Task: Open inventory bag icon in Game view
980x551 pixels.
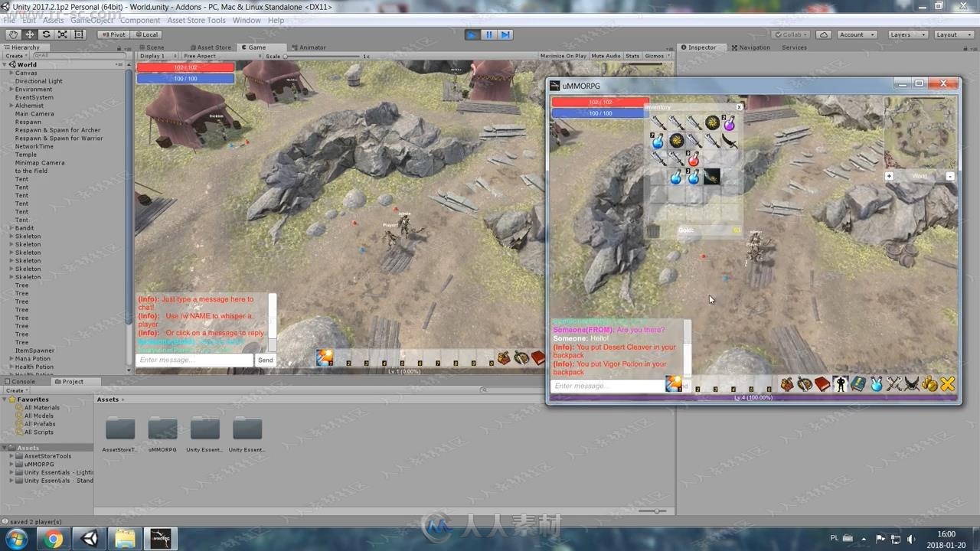Action: pos(504,357)
